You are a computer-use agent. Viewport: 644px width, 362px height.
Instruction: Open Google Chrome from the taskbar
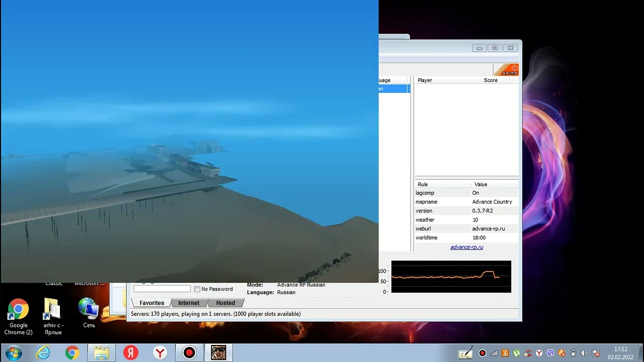[72, 353]
